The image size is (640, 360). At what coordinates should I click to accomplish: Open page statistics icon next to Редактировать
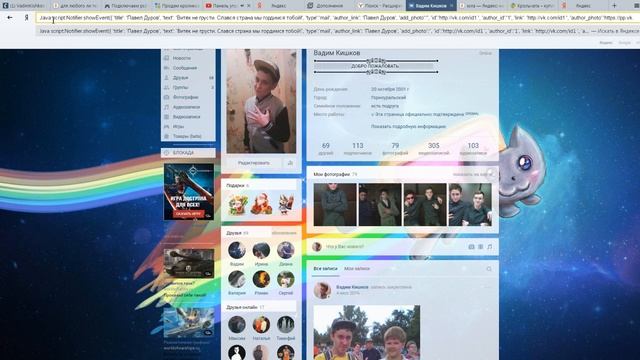coord(290,163)
